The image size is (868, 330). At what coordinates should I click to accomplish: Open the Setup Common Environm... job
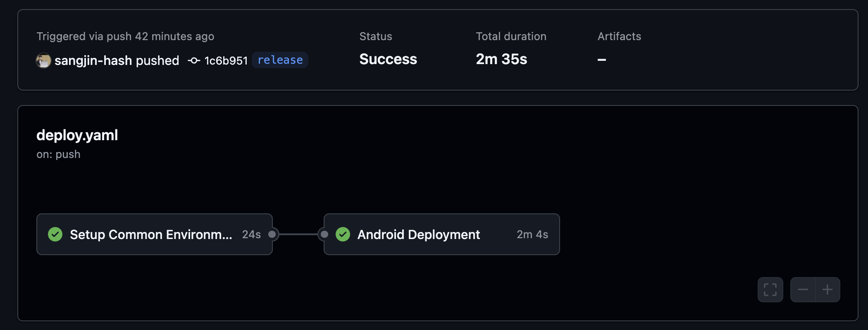point(155,234)
